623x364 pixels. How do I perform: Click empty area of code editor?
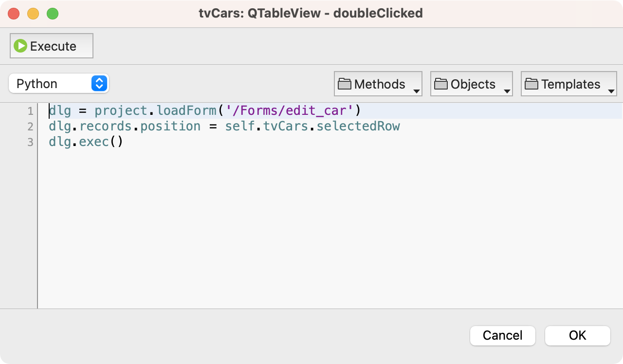click(x=330, y=229)
